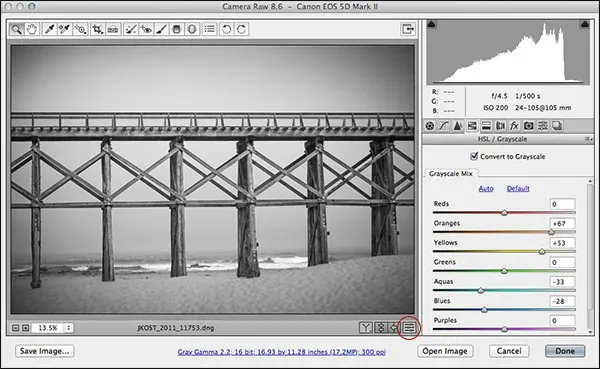Image resolution: width=600 pixels, height=369 pixels.
Task: Click the Aquas value field showing -33
Action: [562, 282]
